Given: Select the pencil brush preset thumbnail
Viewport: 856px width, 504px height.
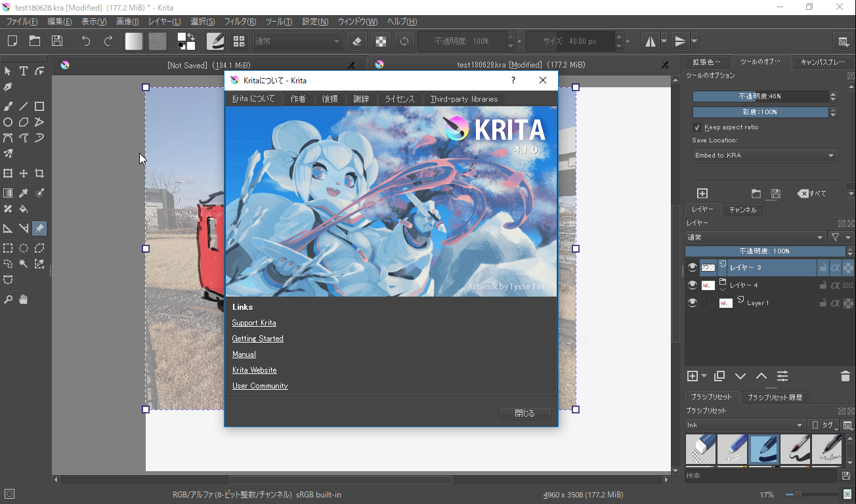Looking at the screenshot, I should click(x=732, y=450).
